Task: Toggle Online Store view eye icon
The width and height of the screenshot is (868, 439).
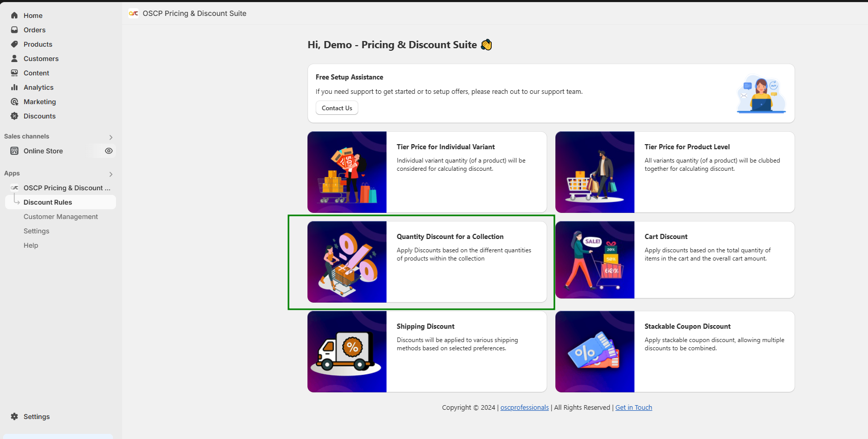Action: (x=109, y=151)
